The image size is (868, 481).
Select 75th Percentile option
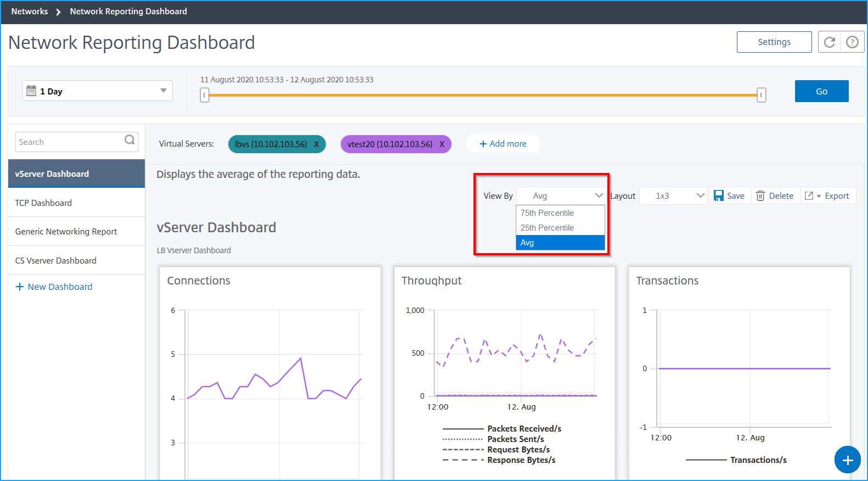[x=560, y=213]
